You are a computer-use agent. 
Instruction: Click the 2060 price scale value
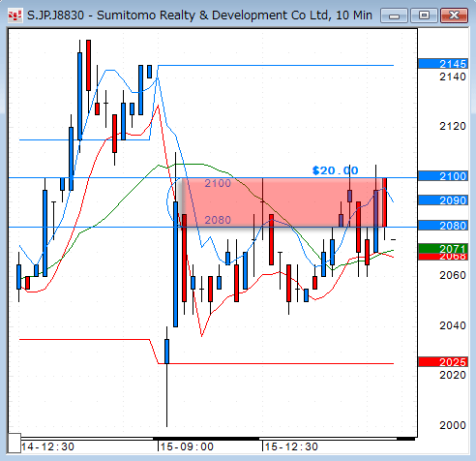point(453,275)
